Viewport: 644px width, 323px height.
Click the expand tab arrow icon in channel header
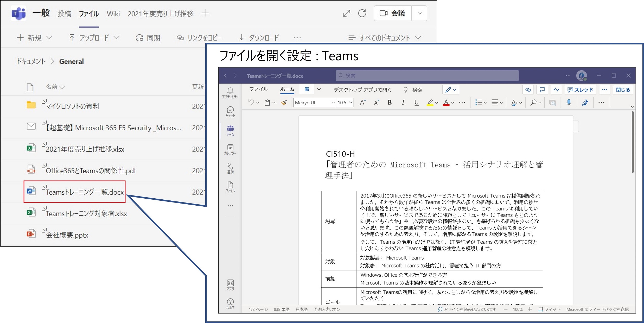point(346,13)
